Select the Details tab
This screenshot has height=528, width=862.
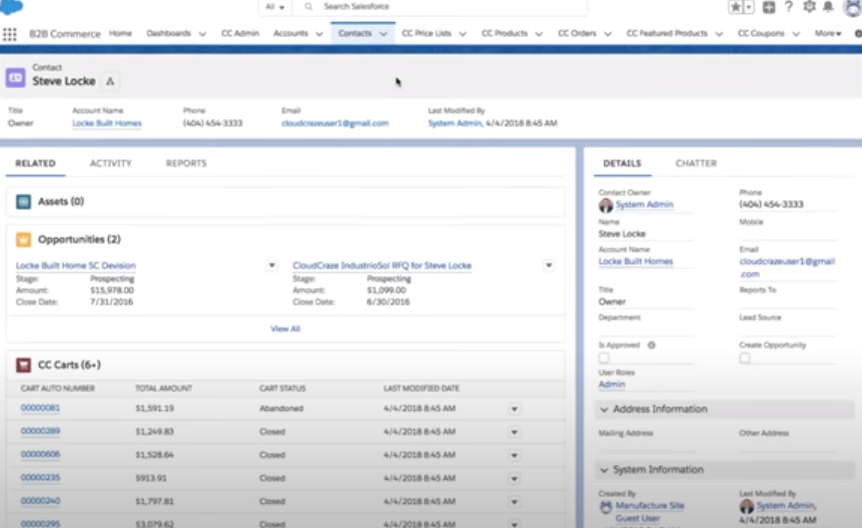click(x=622, y=163)
